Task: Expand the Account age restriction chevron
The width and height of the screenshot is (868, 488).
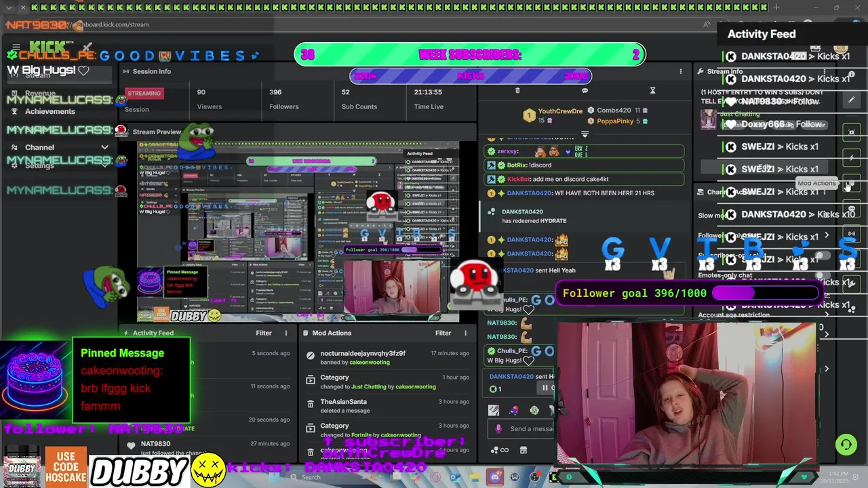Action: tap(827, 315)
